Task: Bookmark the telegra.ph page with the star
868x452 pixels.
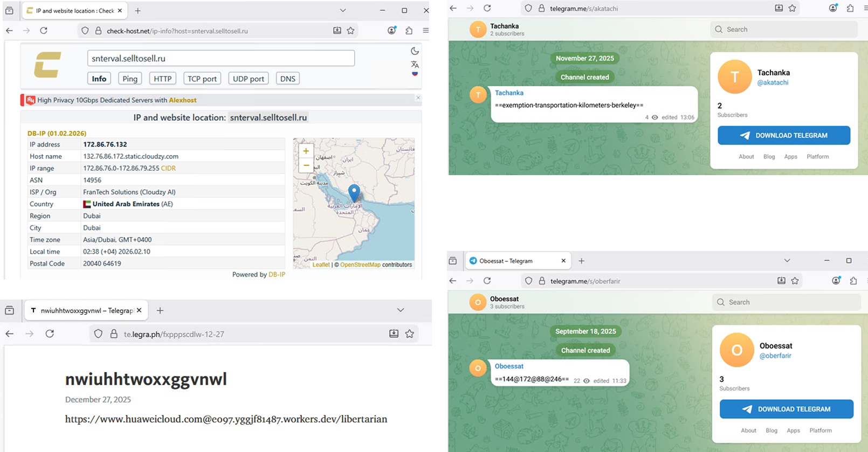Action: [x=410, y=334]
